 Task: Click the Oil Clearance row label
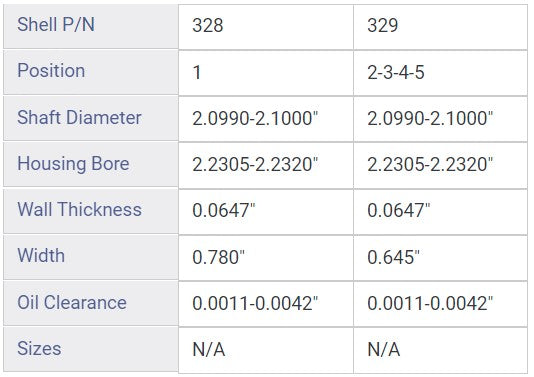[x=91, y=303]
